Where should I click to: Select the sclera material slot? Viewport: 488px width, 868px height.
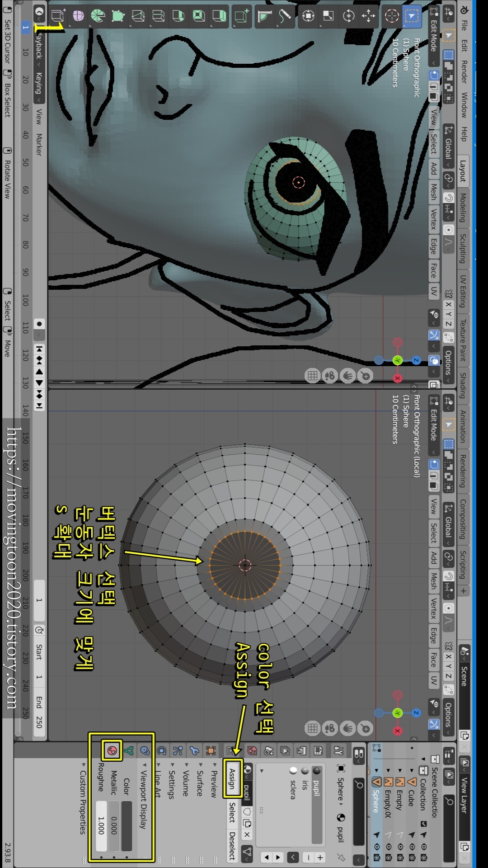[x=293, y=805]
